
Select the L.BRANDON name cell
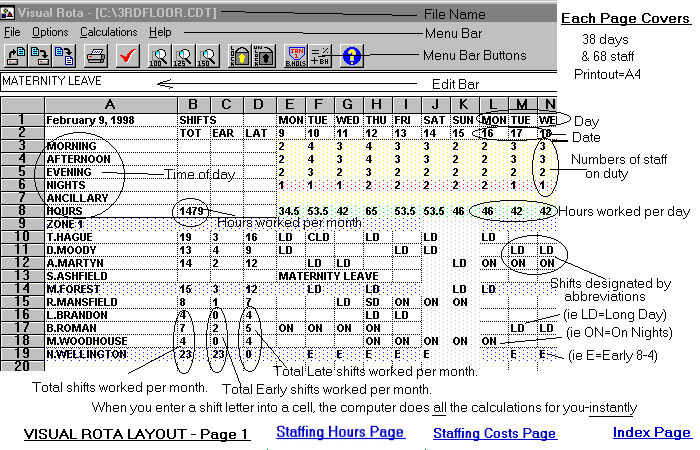tap(111, 315)
